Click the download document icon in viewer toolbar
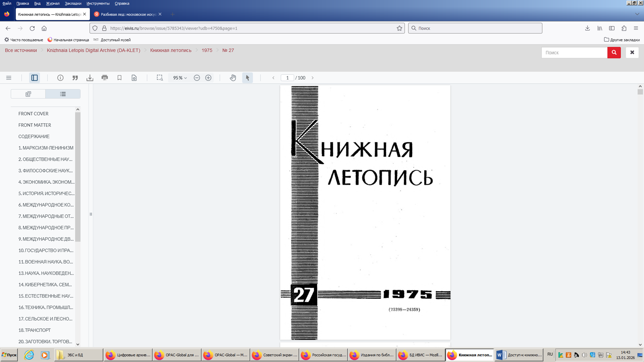 click(90, 78)
